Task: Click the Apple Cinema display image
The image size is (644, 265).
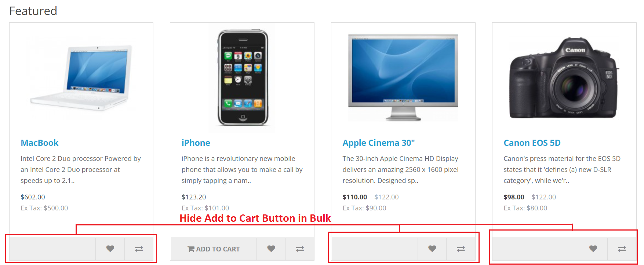Action: click(x=403, y=78)
